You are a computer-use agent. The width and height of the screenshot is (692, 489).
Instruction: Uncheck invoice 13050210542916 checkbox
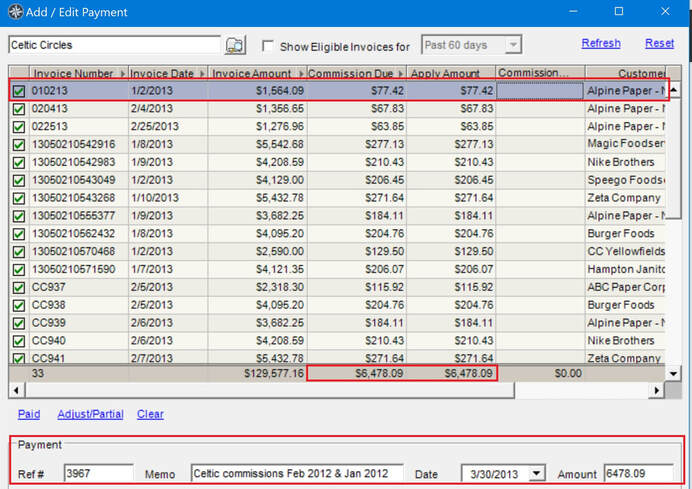click(x=19, y=145)
